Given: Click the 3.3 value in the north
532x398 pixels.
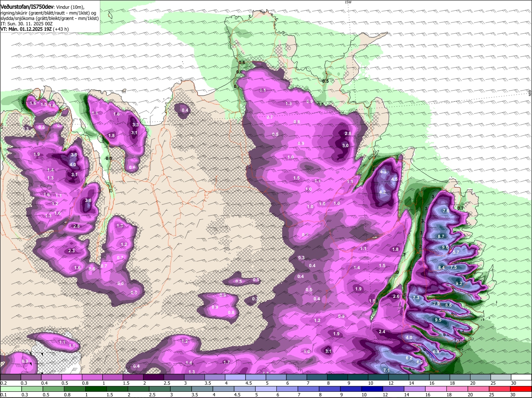Looking at the screenshot, I should [x=135, y=124].
